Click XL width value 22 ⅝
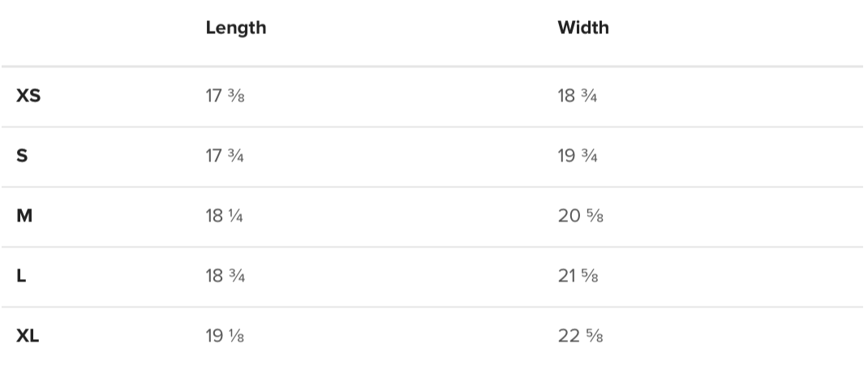Image resolution: width=868 pixels, height=365 pixels. click(x=580, y=337)
